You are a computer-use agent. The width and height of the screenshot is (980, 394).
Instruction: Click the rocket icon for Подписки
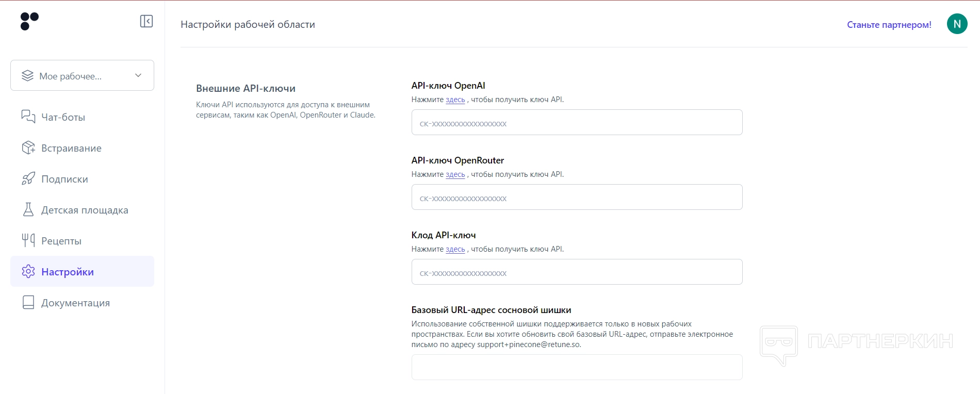[28, 178]
